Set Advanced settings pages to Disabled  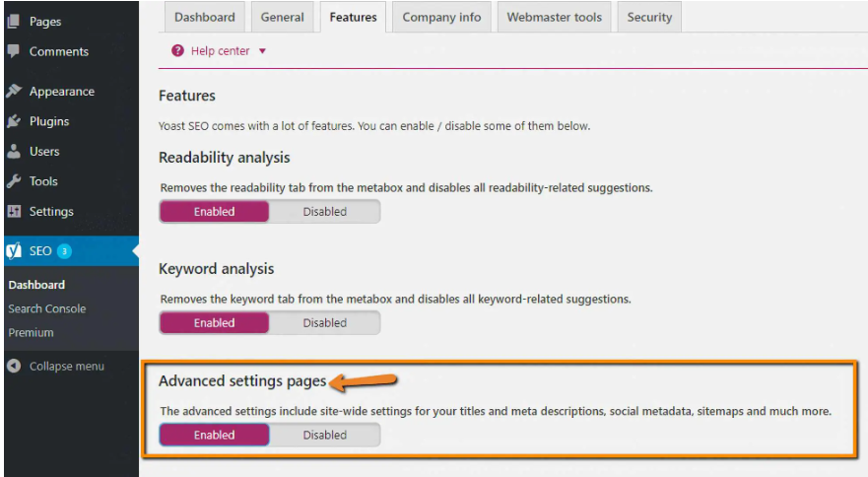[x=324, y=435]
